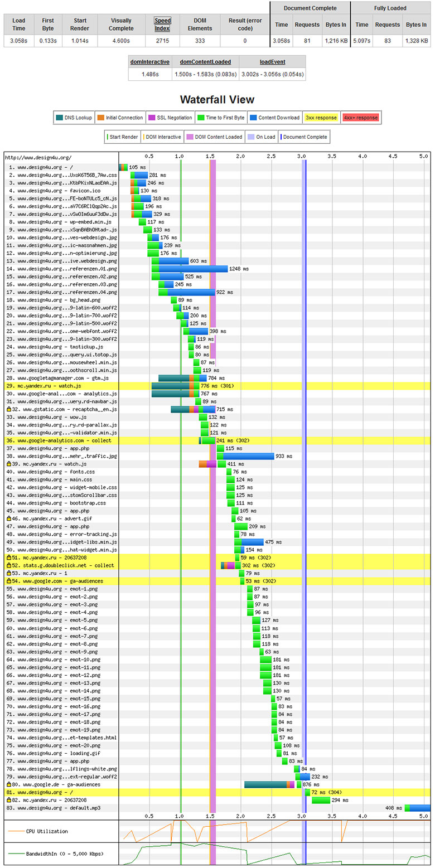Click the lock icon beside www.google.de ga-audiences
The image size is (435, 868).
[9, 784]
